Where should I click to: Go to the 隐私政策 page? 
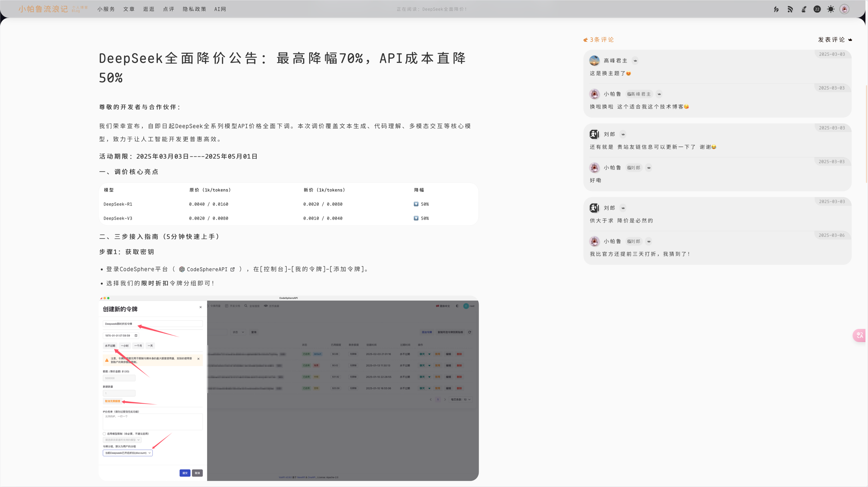(195, 9)
